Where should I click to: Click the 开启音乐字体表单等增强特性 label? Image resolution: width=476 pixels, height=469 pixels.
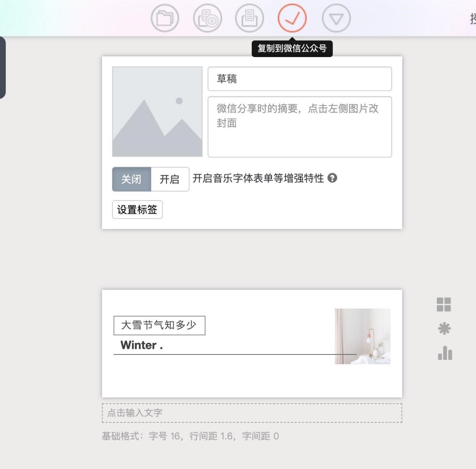[x=258, y=178]
